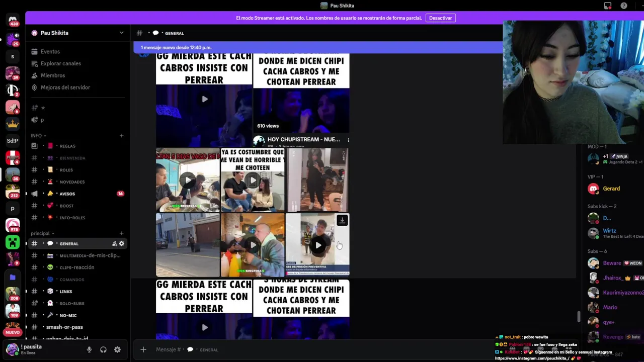This screenshot has width=644, height=362.
Task: Click the Eventos calendar icon
Action: pyautogui.click(x=34, y=51)
